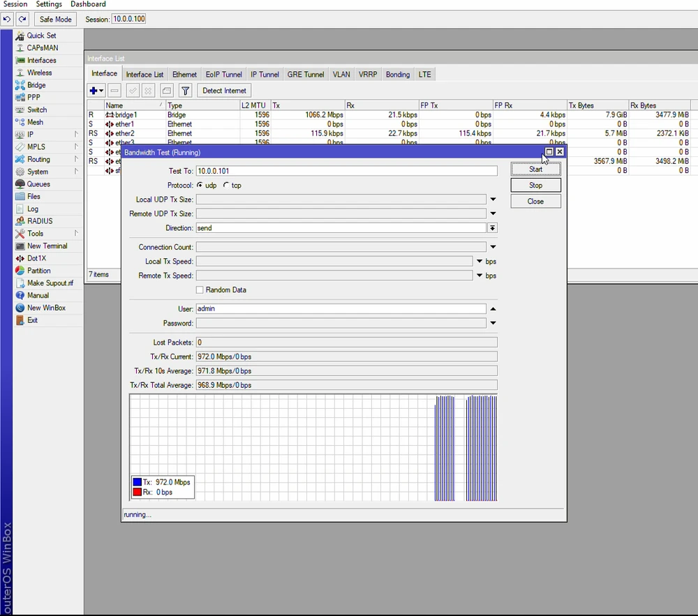Screen dimensions: 698x616
Task: Open the filter funnel in Interface List
Action: (x=185, y=90)
